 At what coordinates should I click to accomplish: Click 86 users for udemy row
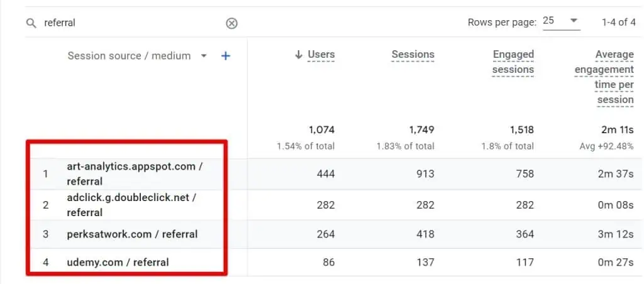point(328,262)
